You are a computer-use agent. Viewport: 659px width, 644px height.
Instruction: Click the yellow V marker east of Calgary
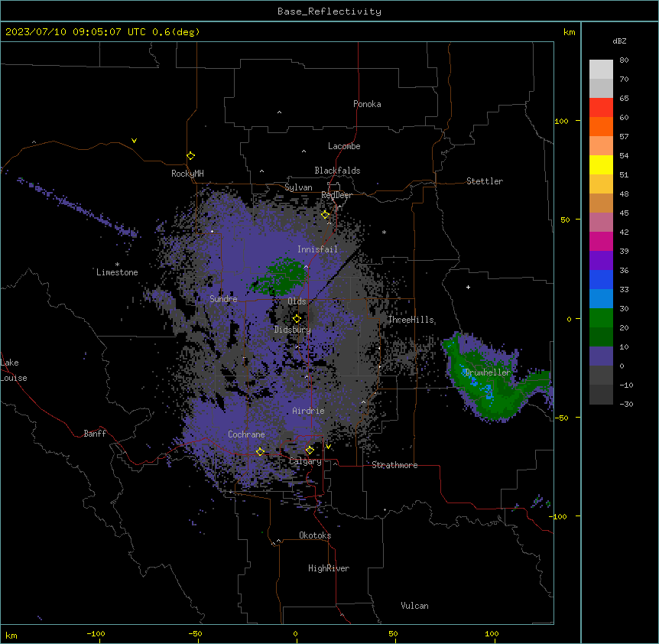pyautogui.click(x=328, y=447)
